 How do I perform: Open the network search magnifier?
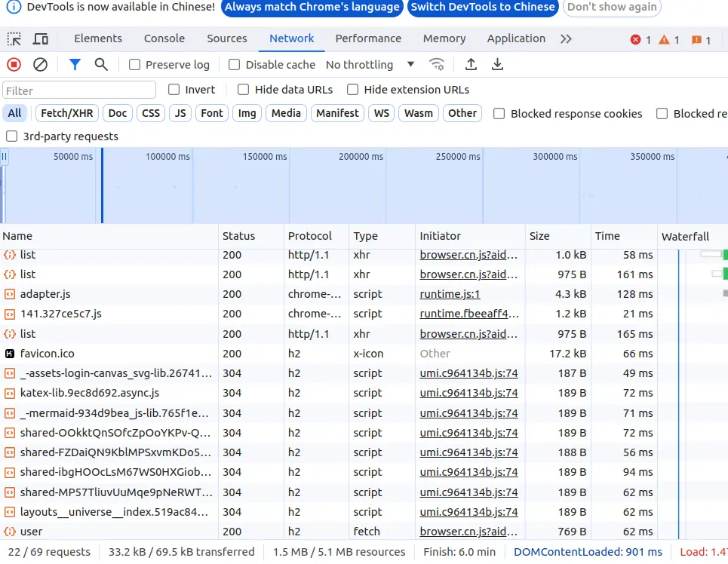101,65
